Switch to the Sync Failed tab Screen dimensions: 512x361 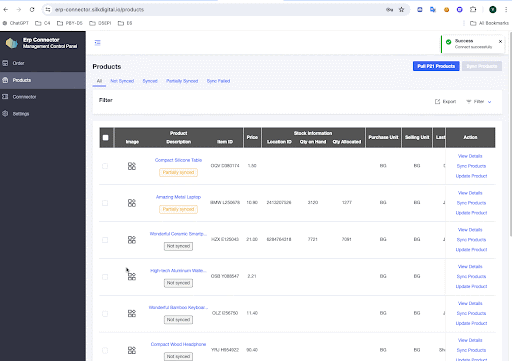(218, 81)
